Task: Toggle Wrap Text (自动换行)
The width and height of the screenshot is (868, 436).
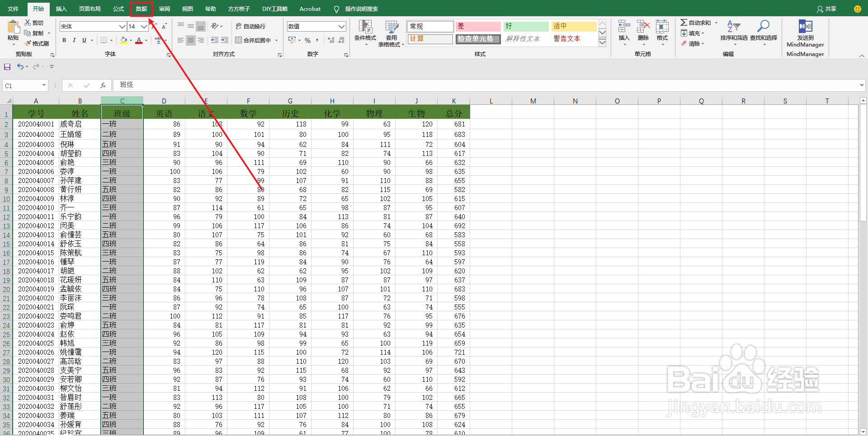Action: coord(250,26)
